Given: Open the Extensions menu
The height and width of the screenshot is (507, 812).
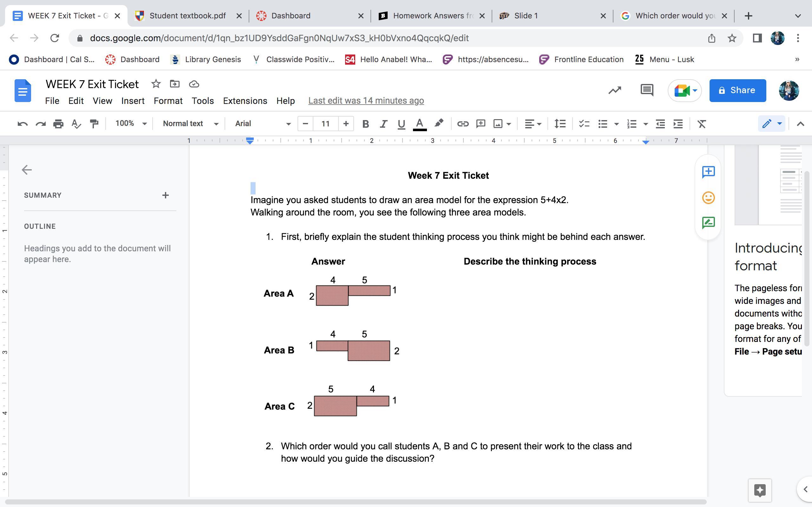Looking at the screenshot, I should (x=245, y=101).
